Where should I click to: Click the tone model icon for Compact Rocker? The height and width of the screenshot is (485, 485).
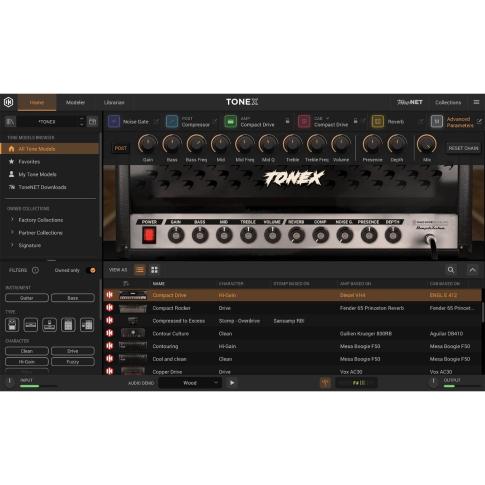110,308
